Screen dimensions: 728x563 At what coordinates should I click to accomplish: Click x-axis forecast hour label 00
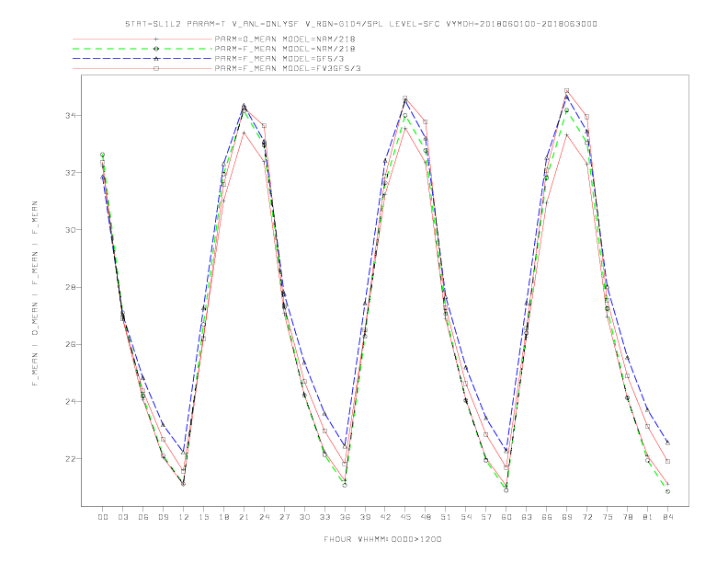pyautogui.click(x=103, y=517)
